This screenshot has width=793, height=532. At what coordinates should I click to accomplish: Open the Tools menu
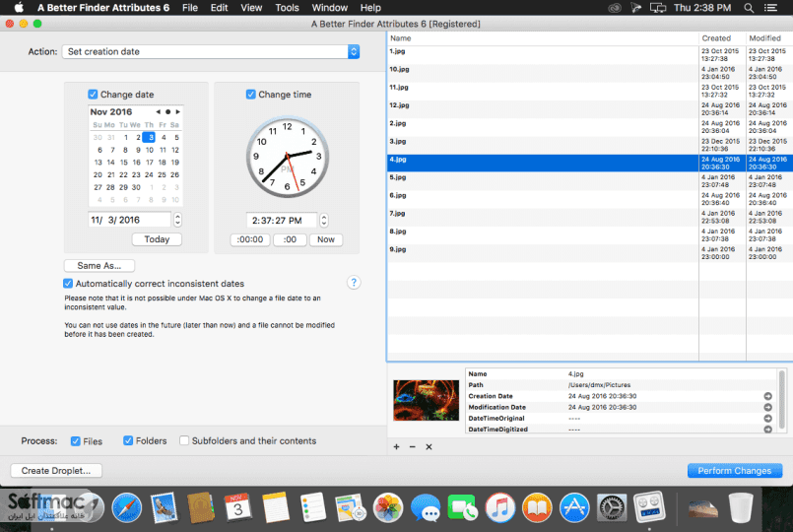287,8
